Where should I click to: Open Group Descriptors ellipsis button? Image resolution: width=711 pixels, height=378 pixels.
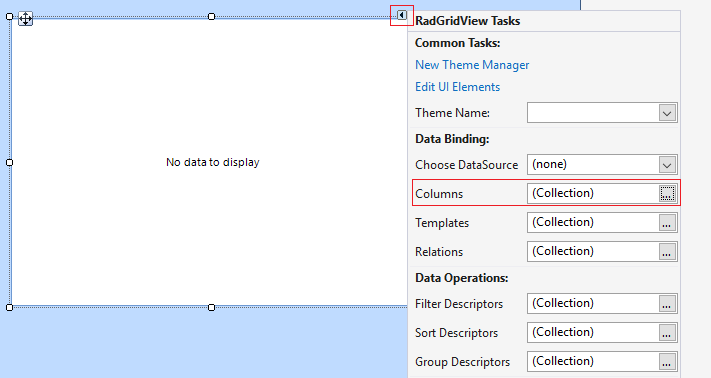667,362
